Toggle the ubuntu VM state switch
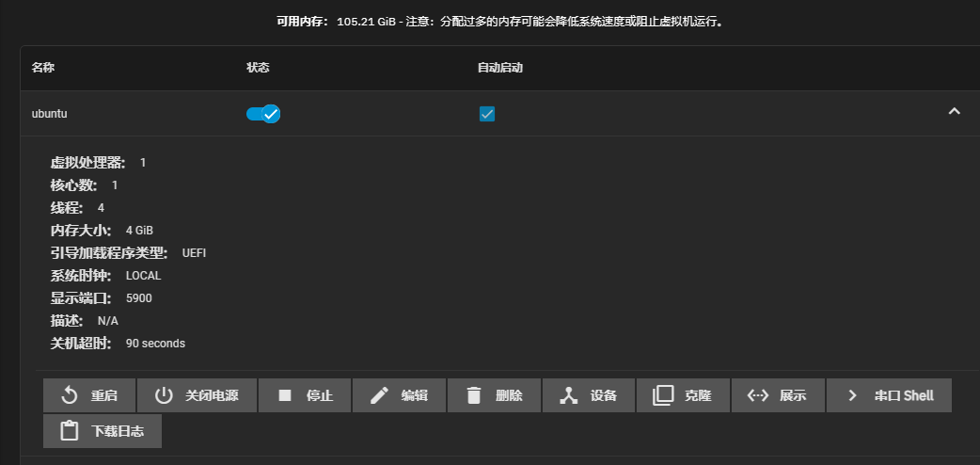 (x=263, y=114)
